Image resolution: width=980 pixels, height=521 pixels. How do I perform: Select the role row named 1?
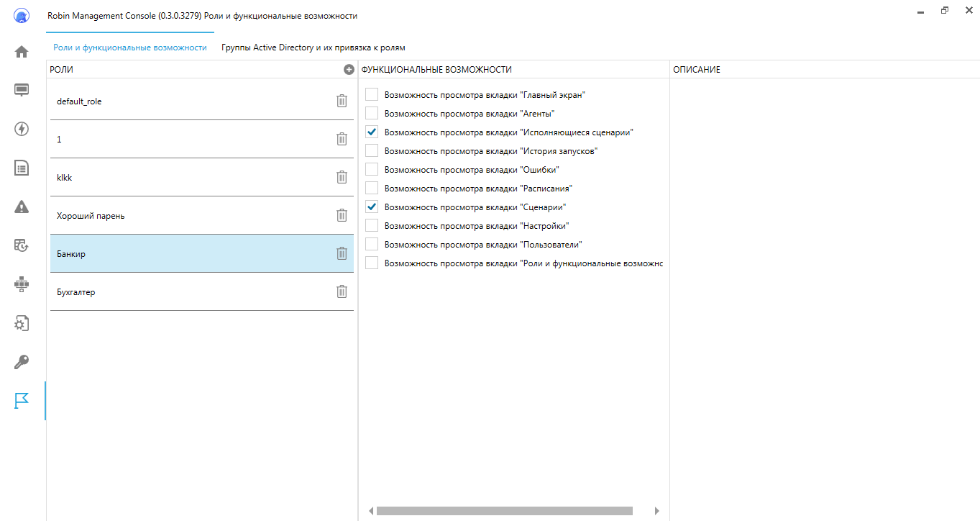point(202,139)
